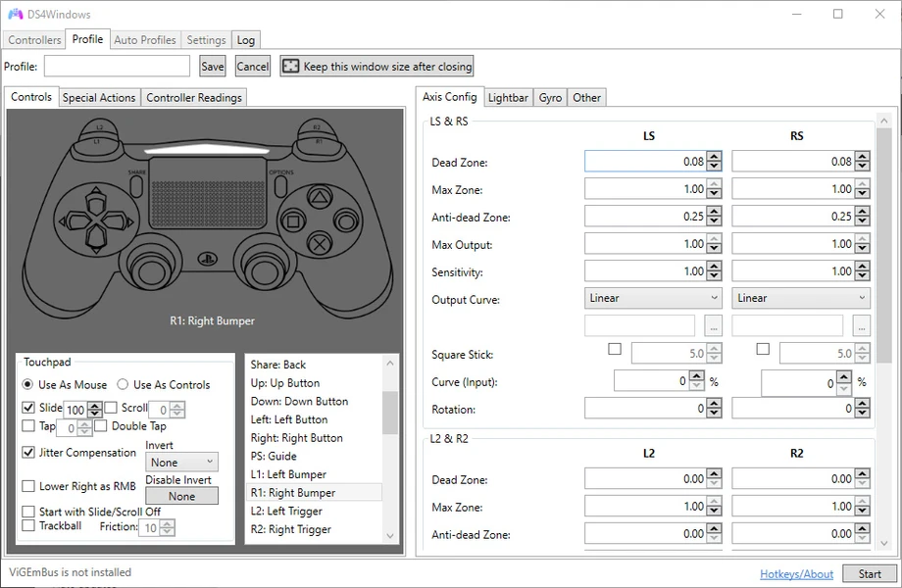Viewport: 902px width, 588px height.
Task: Click the R2 trigger on the controller diagram
Action: click(x=317, y=127)
